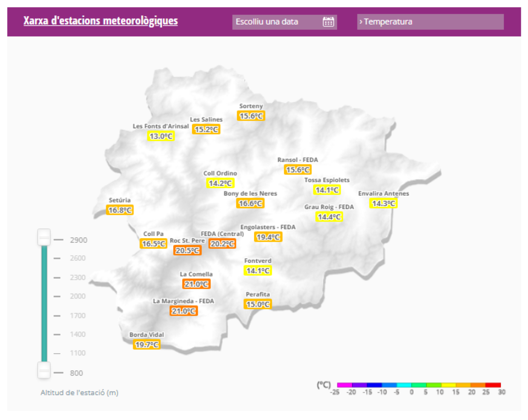Image resolution: width=528 pixels, height=420 pixels.
Task: Click the Envalira Antenes temperature marker
Action: 383,203
